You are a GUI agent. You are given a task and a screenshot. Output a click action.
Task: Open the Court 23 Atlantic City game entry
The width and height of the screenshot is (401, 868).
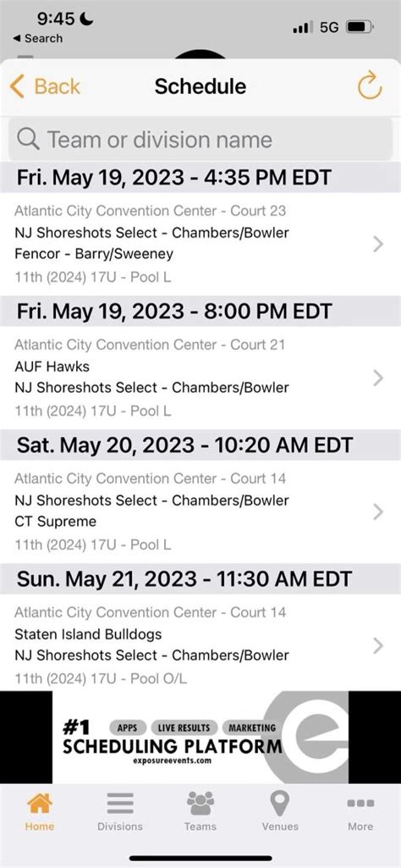(x=200, y=244)
